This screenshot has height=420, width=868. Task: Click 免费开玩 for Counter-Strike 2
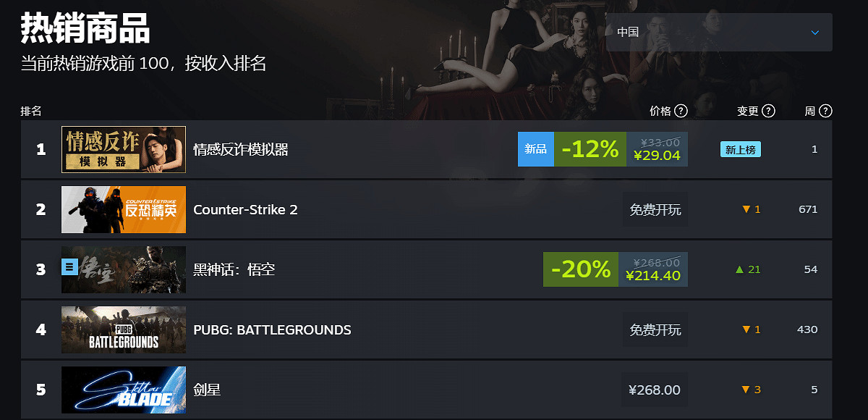click(655, 210)
